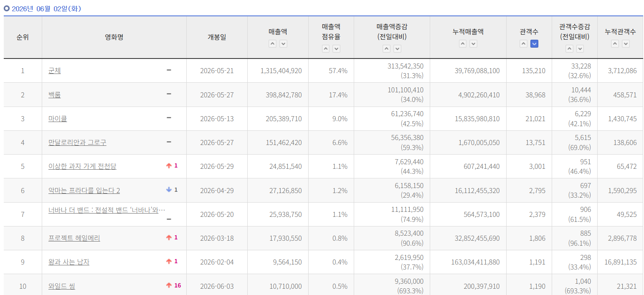Open movie link 군체

[x=55, y=71]
